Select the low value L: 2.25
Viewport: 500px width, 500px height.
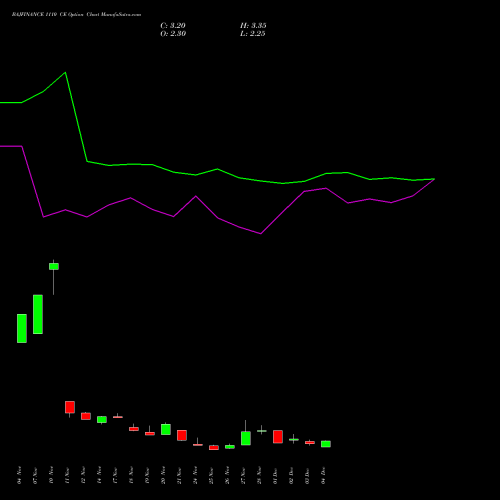click(253, 33)
